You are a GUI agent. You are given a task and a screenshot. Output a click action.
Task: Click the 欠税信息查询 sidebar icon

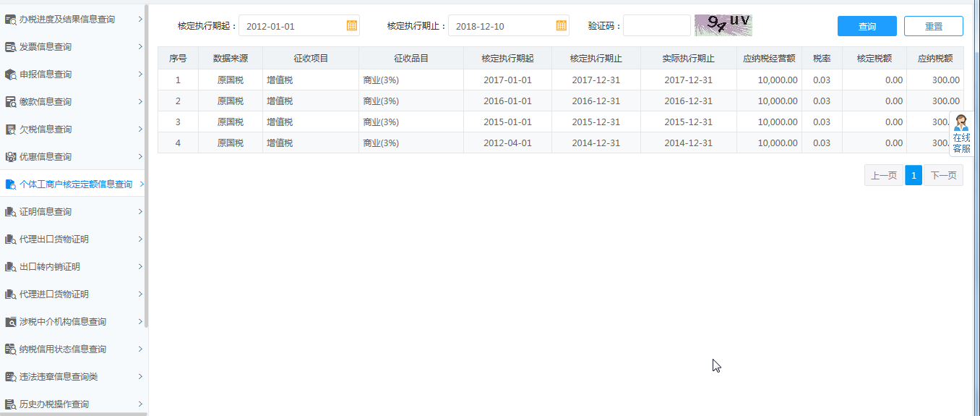11,130
